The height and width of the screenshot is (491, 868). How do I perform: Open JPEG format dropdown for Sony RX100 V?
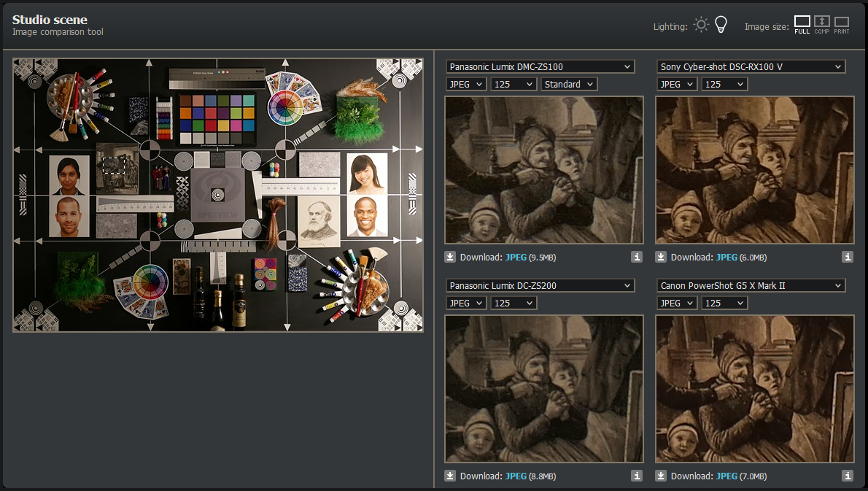pyautogui.click(x=677, y=84)
